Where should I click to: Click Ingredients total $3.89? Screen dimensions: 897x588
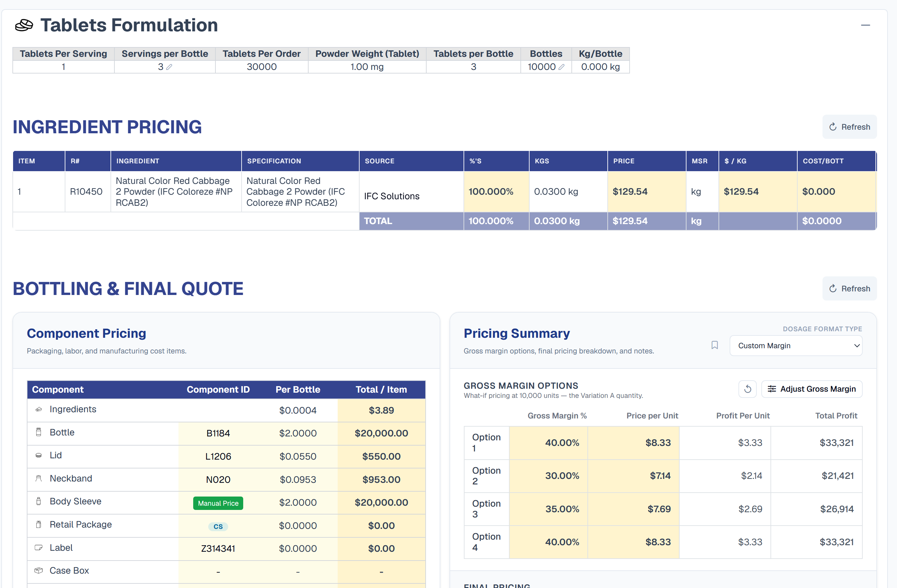point(381,410)
